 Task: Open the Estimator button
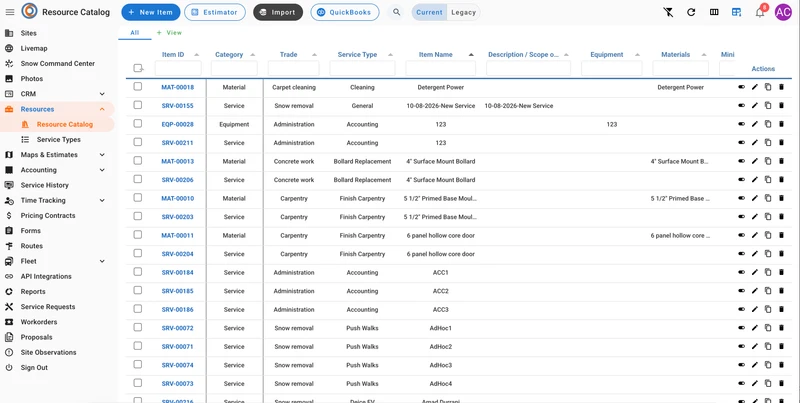[x=215, y=12]
